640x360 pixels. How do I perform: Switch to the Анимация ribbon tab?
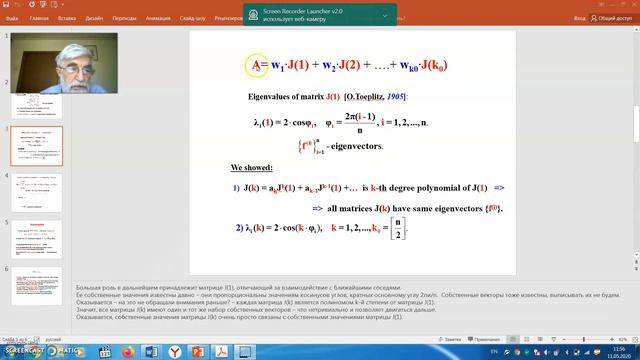(x=158, y=18)
